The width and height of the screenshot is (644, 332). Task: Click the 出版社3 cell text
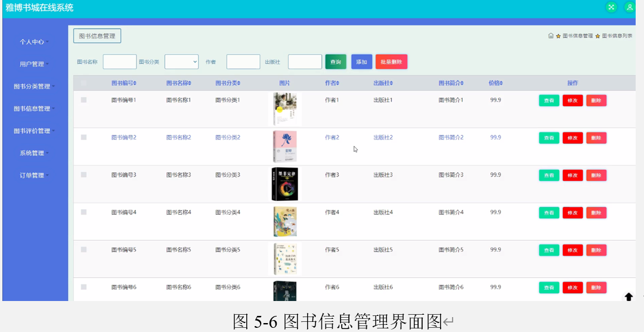point(383,175)
